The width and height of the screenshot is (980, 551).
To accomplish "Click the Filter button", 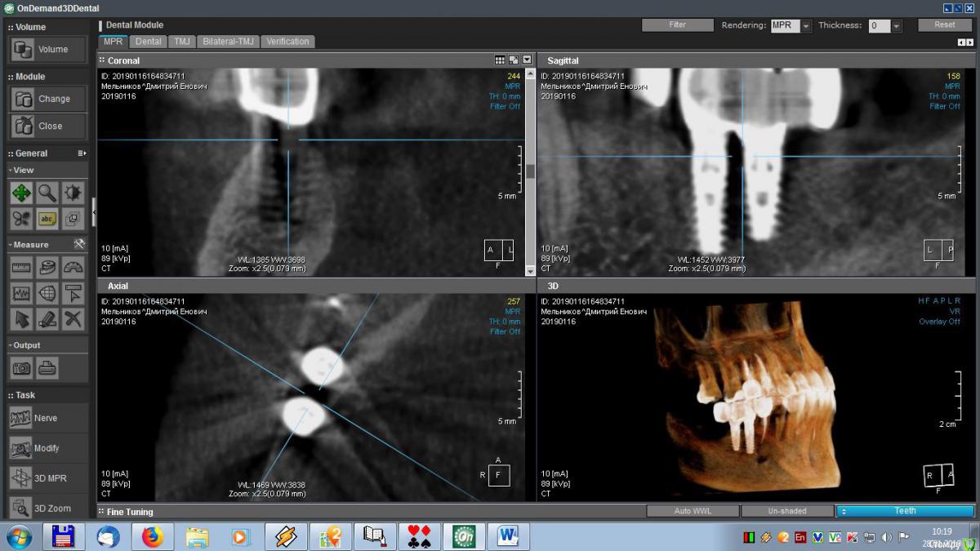I will pyautogui.click(x=677, y=25).
